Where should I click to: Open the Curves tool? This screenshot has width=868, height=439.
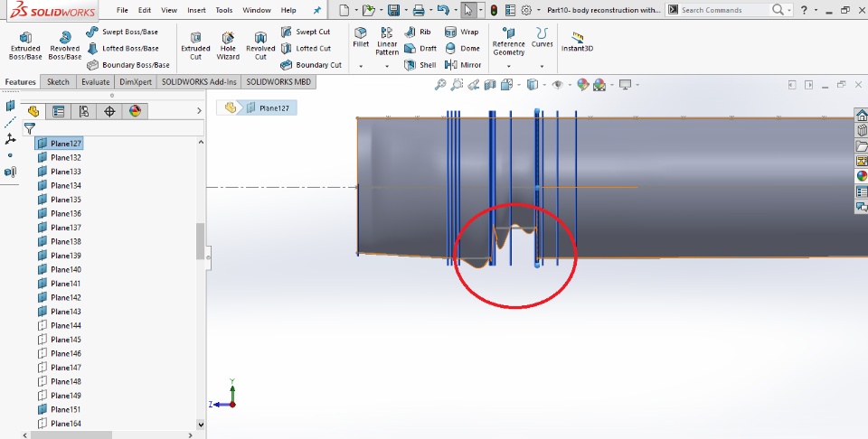click(x=542, y=37)
